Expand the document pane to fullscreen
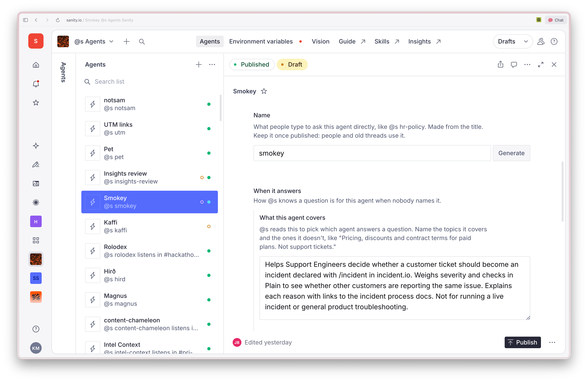The image size is (588, 382). (541, 64)
